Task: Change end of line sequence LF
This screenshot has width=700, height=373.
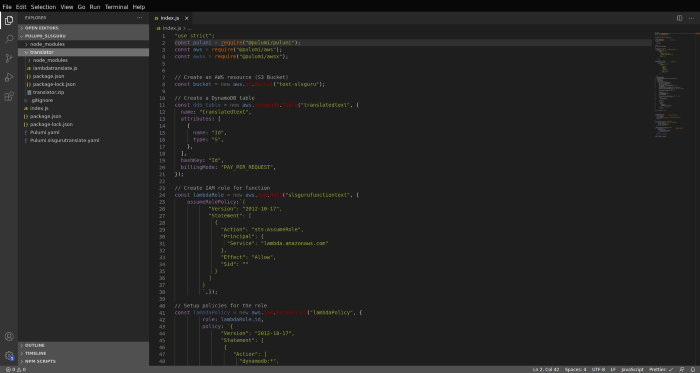Action: click(x=613, y=369)
